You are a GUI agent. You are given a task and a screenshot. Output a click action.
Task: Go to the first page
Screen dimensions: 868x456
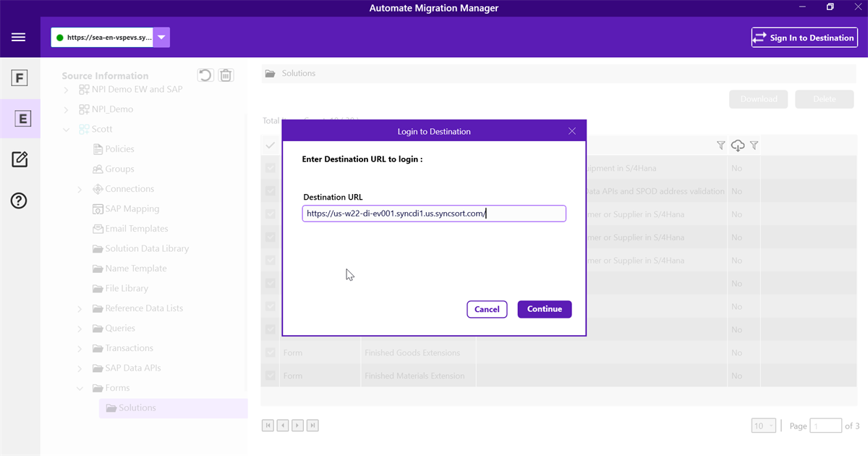(x=268, y=426)
